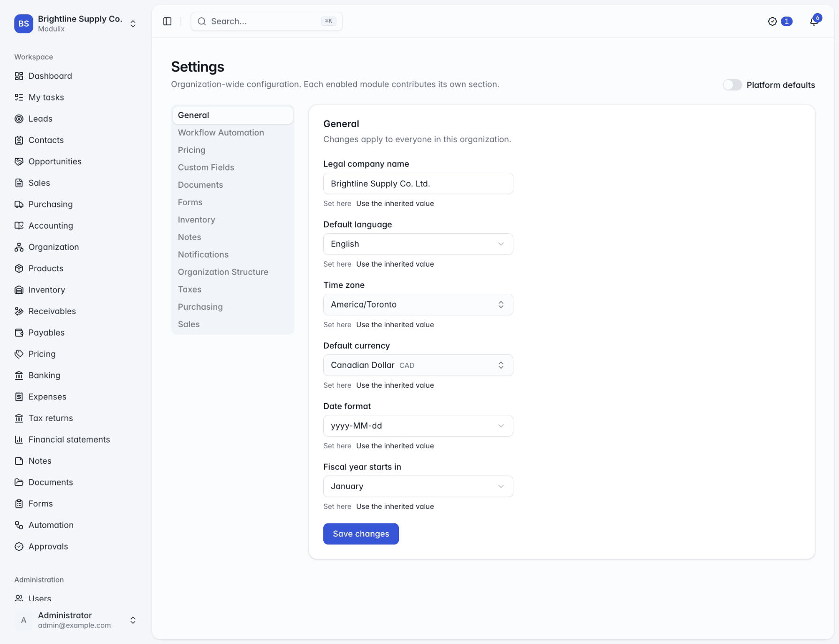Click the Expenses receipt icon

pos(19,397)
